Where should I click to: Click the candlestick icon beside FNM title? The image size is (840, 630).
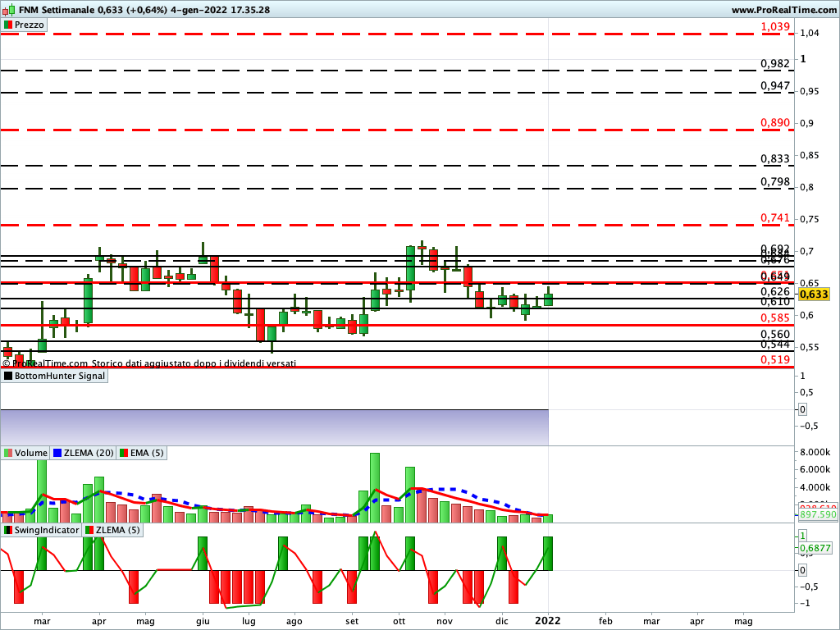click(7, 10)
